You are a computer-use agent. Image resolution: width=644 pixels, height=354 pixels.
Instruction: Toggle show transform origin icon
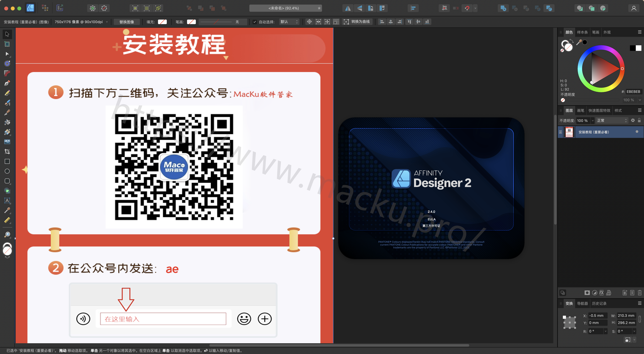(x=309, y=22)
